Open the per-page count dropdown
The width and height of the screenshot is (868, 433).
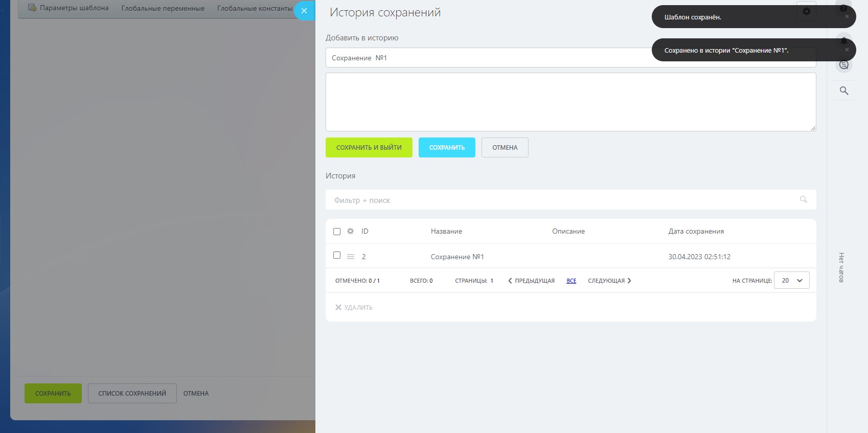point(792,280)
